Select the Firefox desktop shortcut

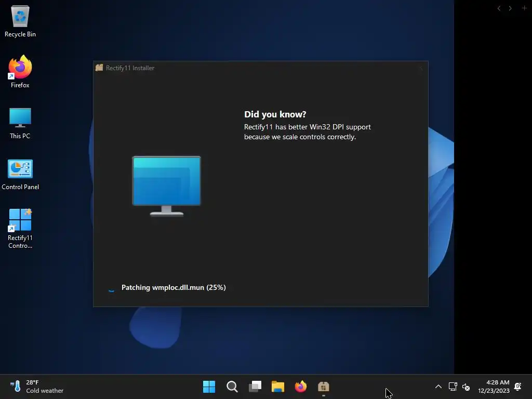coord(20,72)
